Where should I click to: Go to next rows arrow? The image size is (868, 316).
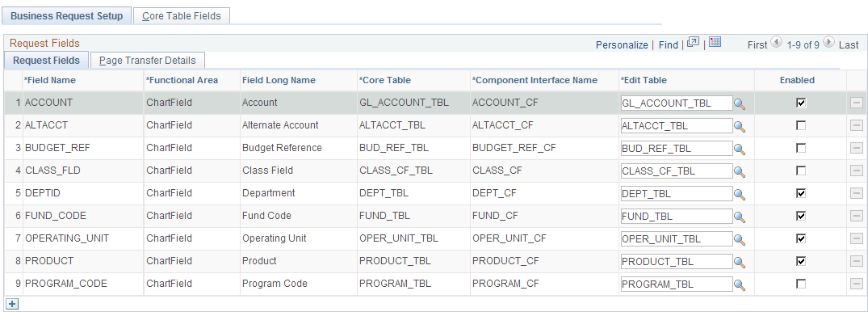828,42
